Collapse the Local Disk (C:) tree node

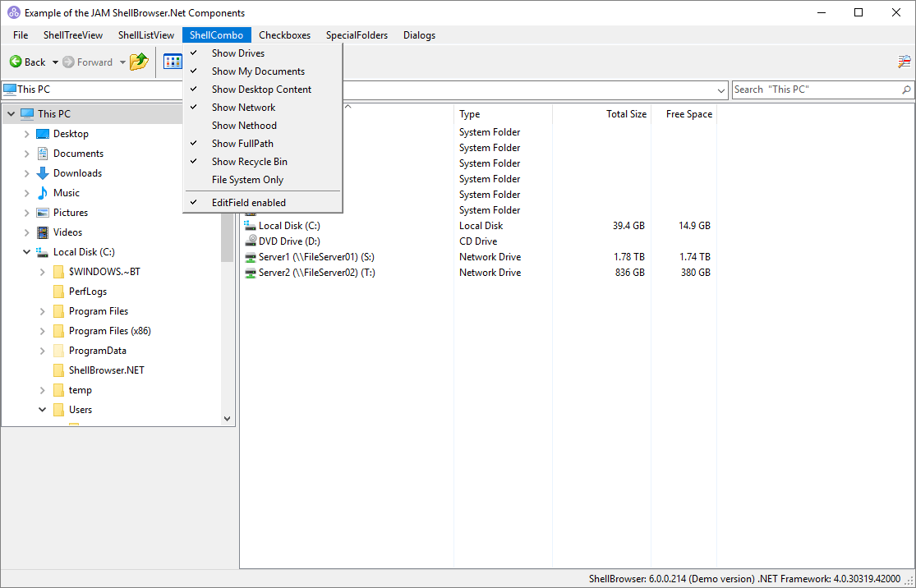click(26, 252)
